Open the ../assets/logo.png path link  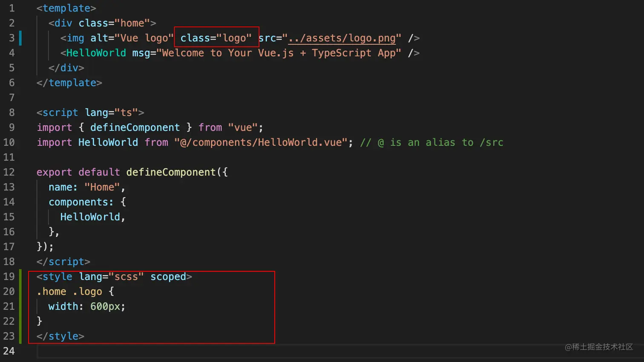[x=342, y=38]
